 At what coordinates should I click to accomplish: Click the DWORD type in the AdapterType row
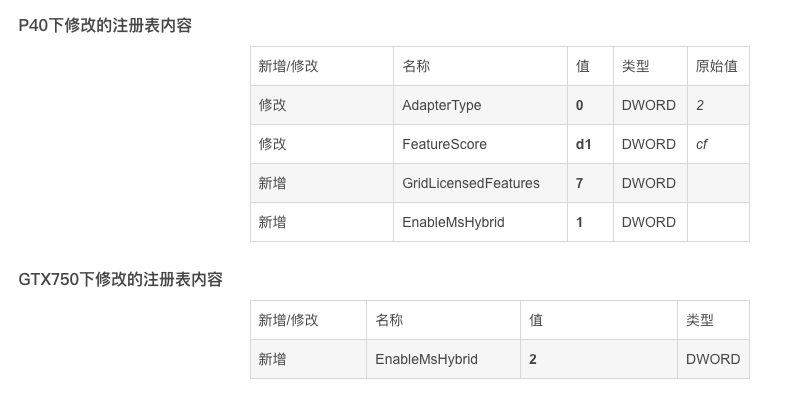tap(648, 105)
